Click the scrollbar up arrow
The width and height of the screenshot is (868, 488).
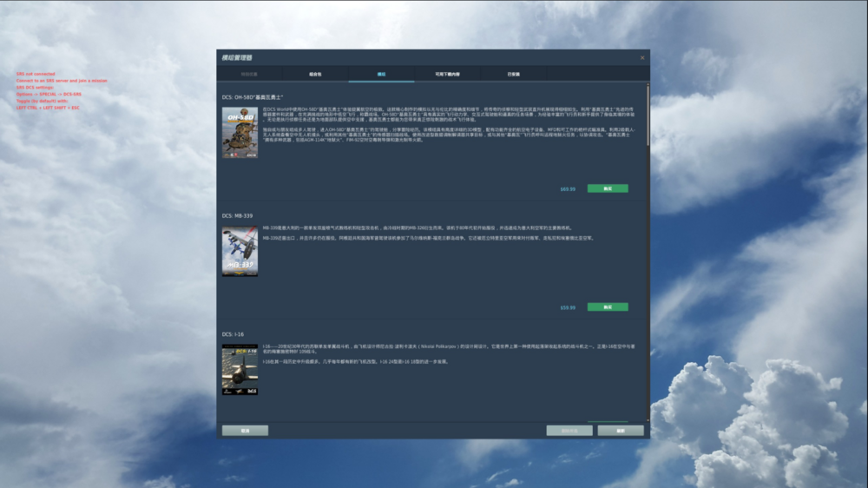(648, 84)
